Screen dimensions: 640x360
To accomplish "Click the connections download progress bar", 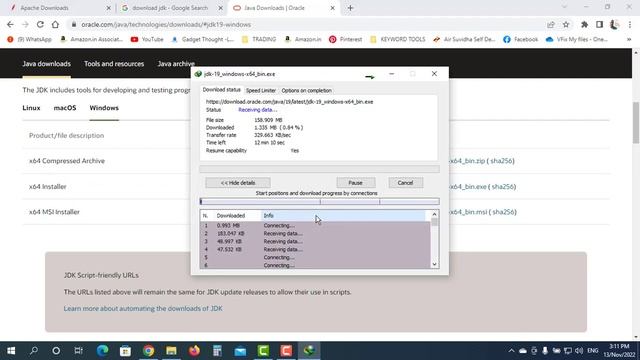I will [320, 201].
